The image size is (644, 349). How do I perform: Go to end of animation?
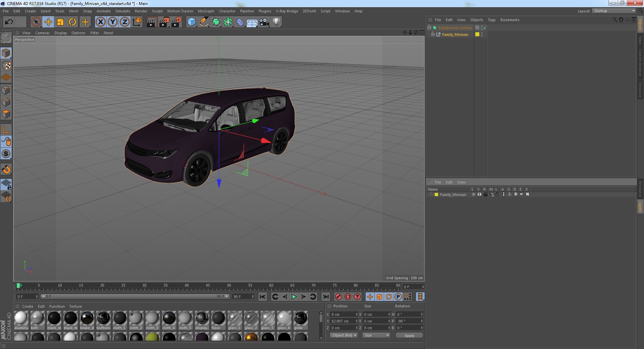point(325,297)
